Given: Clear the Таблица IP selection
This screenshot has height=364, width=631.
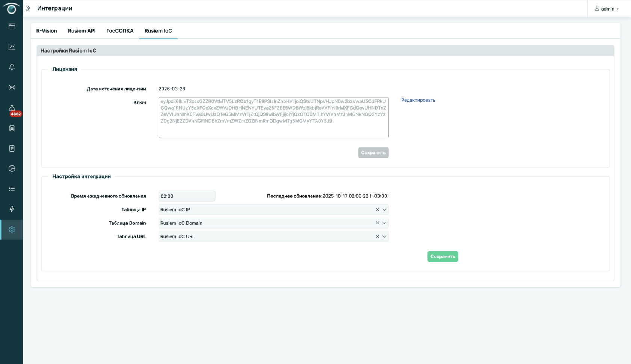Looking at the screenshot, I should pyautogui.click(x=377, y=209).
